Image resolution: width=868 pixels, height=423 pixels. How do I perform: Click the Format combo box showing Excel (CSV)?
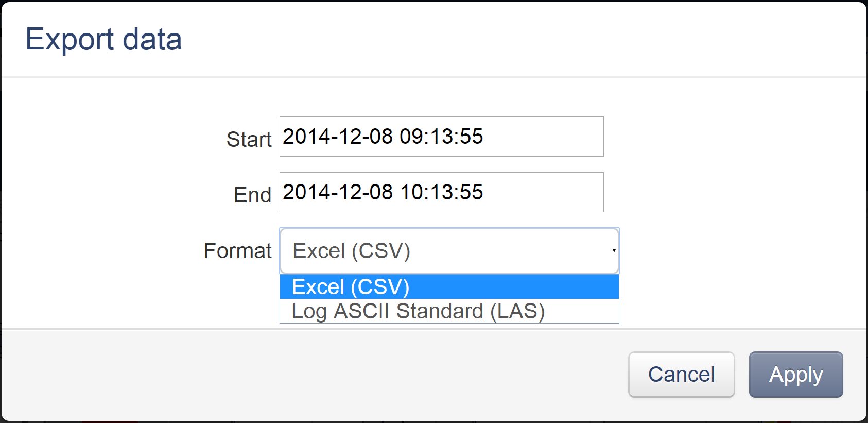[448, 250]
